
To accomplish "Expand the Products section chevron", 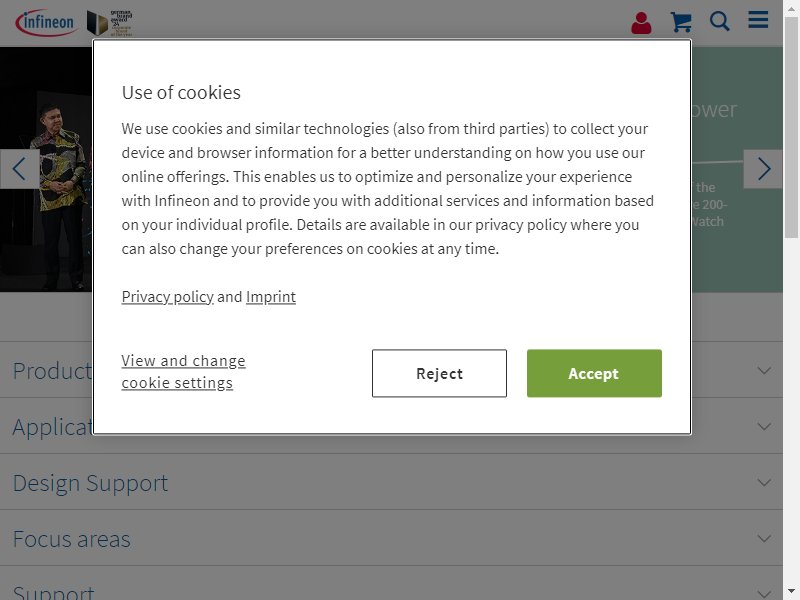I will (764, 370).
